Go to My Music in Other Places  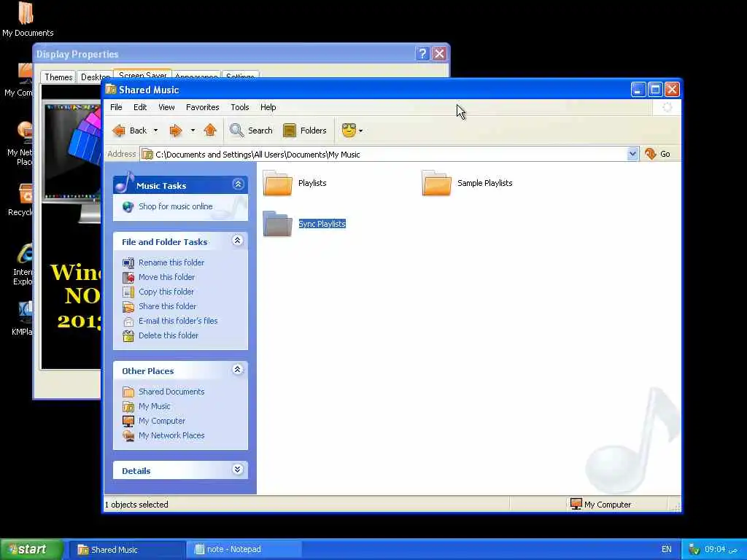[154, 406]
